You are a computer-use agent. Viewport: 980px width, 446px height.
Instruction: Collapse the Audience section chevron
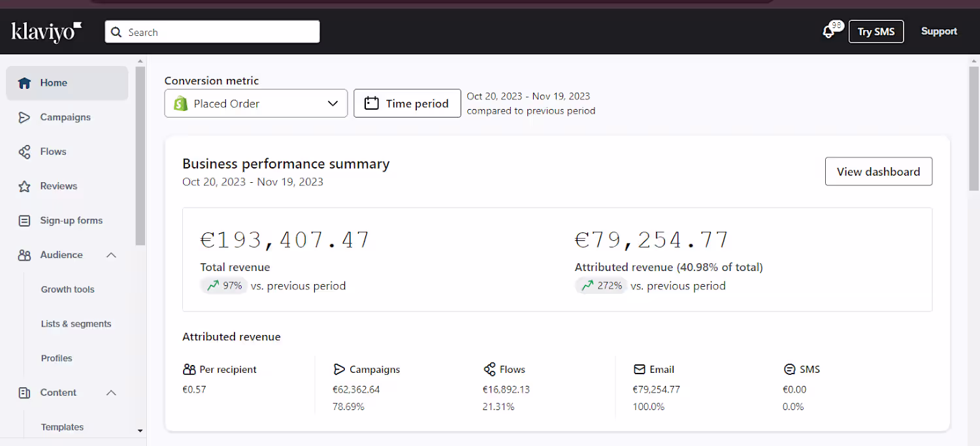(111, 255)
